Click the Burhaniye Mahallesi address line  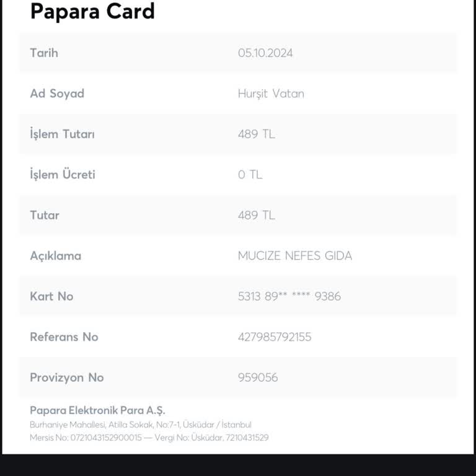(141, 425)
